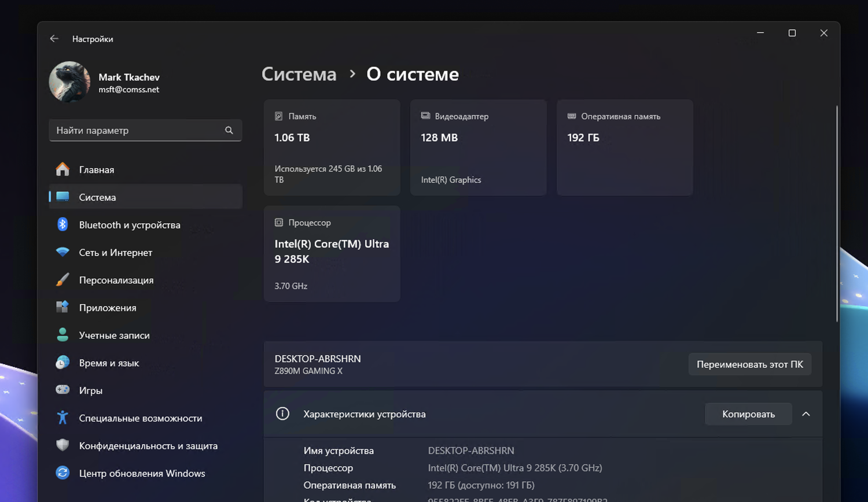868x502 pixels.
Task: Click the Память storage icon
Action: click(x=279, y=116)
